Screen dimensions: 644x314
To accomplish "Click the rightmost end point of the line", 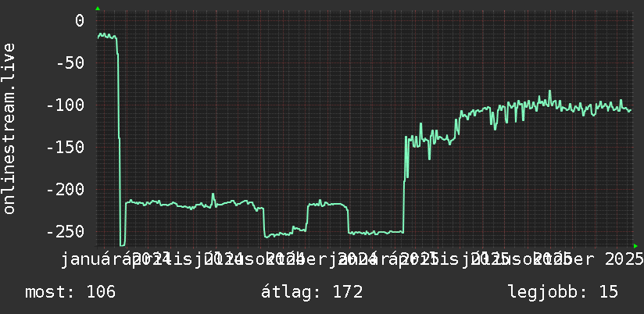I will click(631, 109).
